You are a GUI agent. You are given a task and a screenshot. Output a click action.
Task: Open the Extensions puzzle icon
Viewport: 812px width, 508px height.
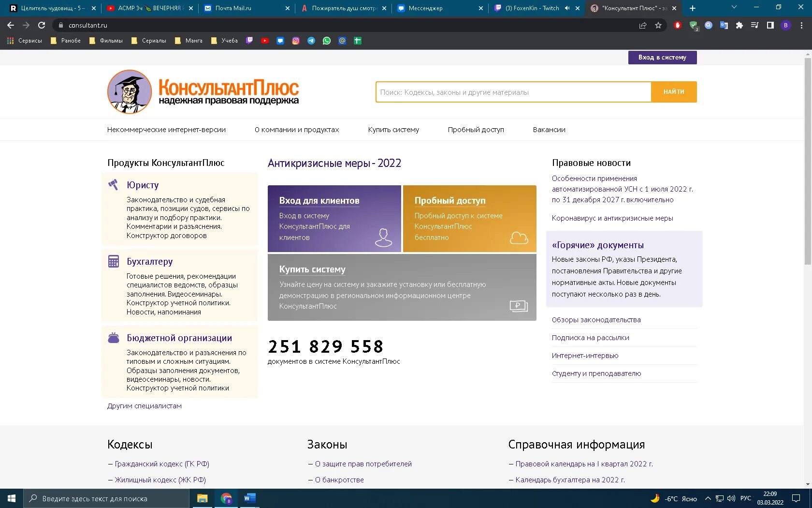coord(739,25)
